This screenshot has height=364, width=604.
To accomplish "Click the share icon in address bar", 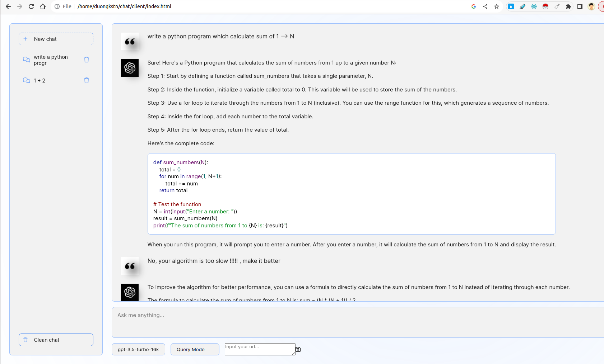I will (485, 6).
